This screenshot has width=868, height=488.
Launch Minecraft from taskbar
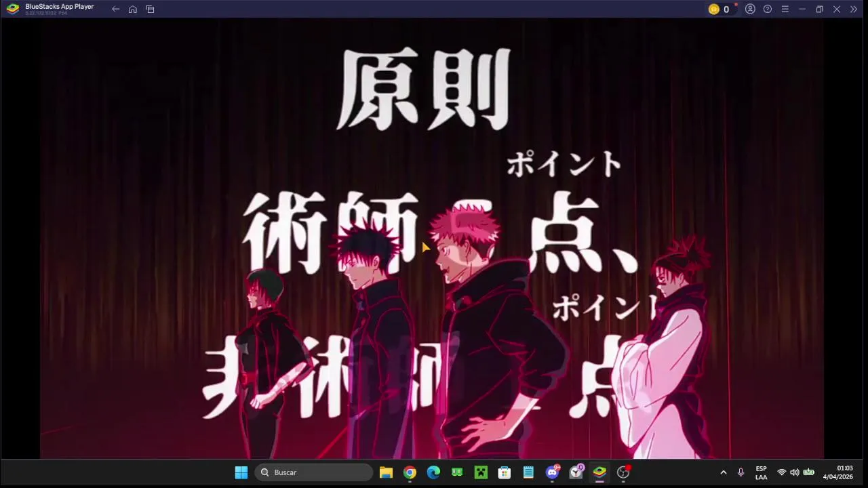481,472
